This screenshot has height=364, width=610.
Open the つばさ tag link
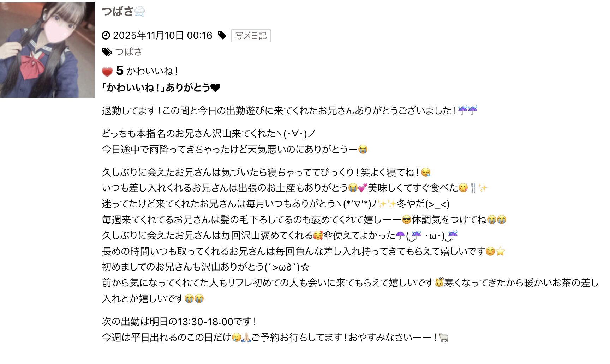(x=128, y=52)
